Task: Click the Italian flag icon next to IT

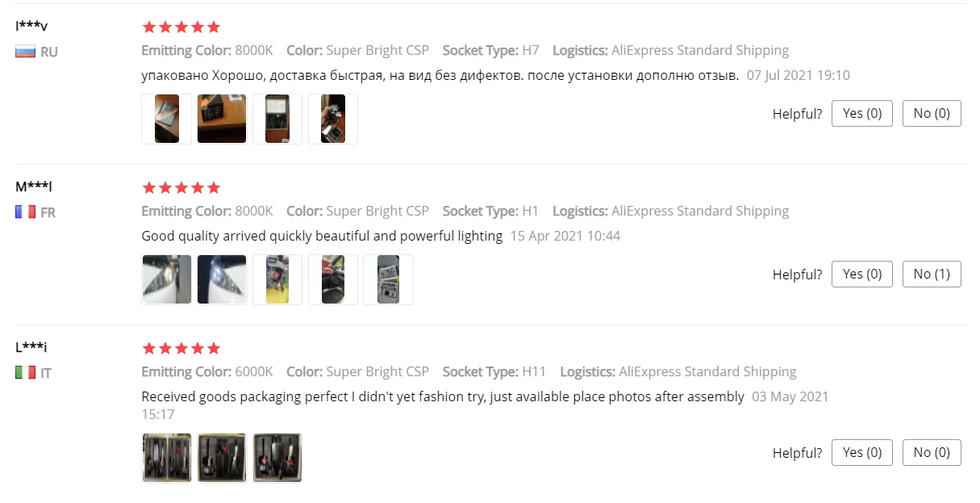Action: pyautogui.click(x=26, y=373)
